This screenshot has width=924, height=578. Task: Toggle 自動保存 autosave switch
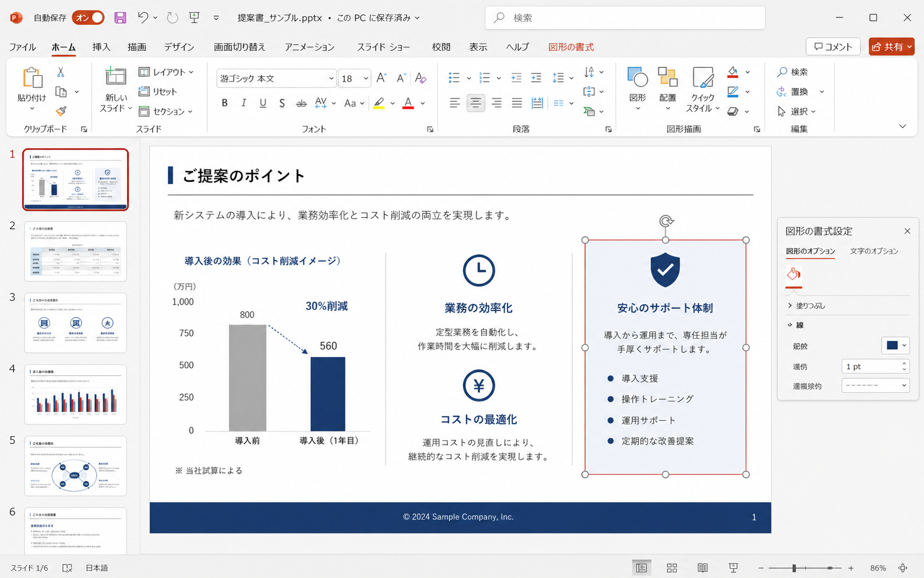(88, 17)
